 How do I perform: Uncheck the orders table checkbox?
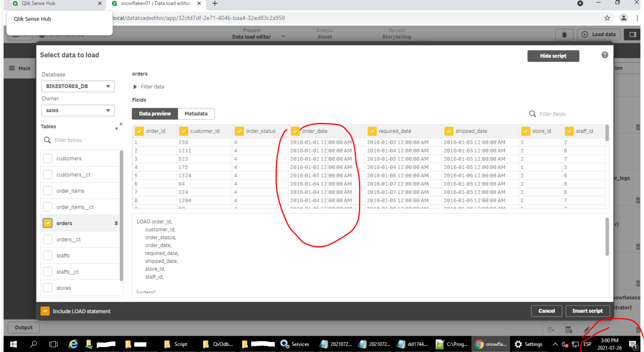point(47,223)
